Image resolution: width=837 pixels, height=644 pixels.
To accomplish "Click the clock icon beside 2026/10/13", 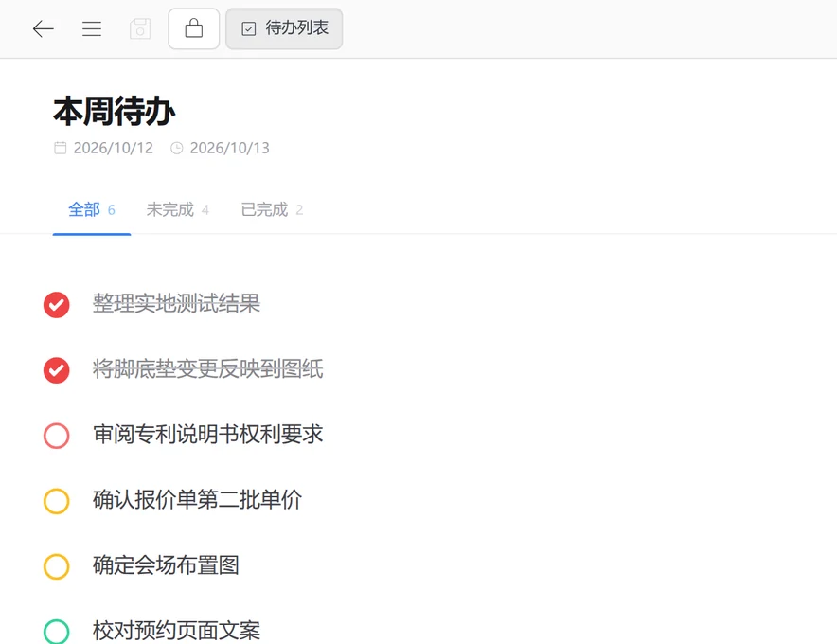I will pyautogui.click(x=177, y=148).
